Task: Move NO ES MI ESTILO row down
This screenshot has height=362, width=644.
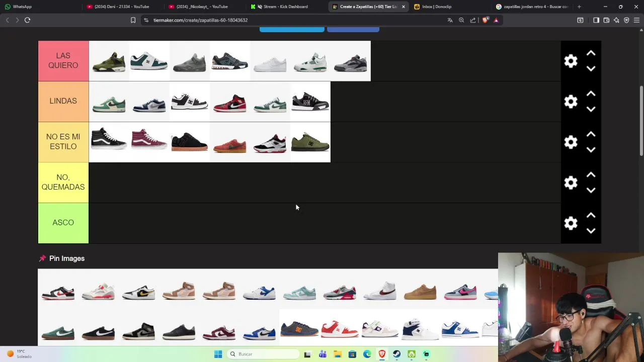Action: (591, 150)
